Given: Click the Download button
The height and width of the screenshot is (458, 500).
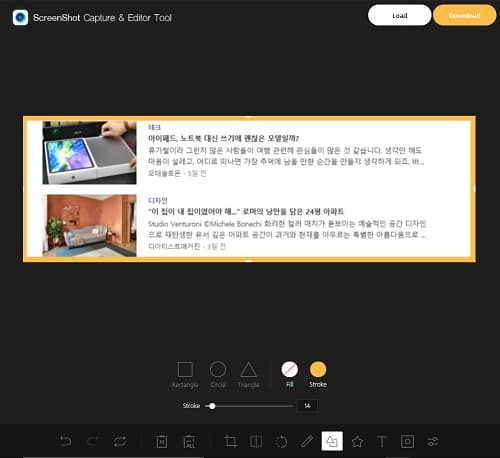Looking at the screenshot, I should [x=464, y=15].
